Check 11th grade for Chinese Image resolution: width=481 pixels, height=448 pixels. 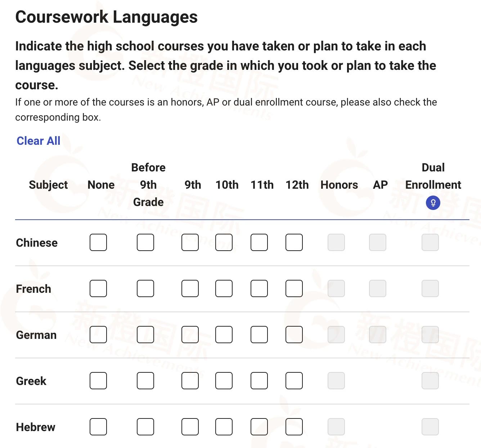[259, 242]
